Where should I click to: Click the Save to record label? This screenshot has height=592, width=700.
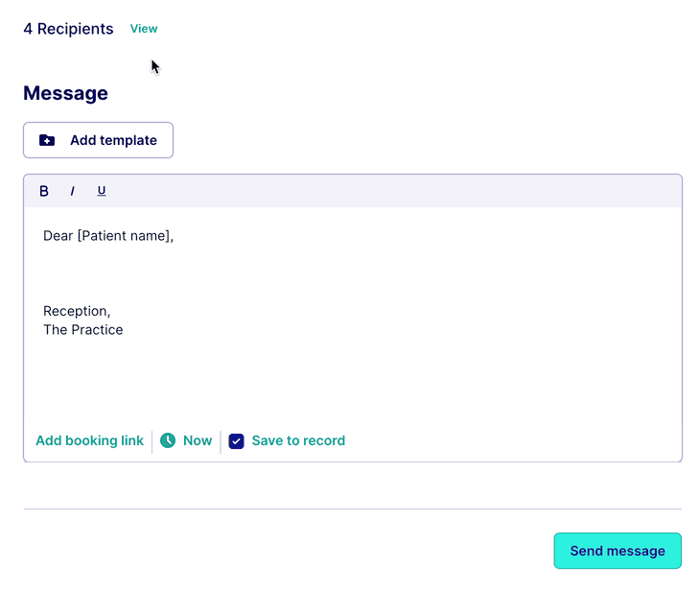point(298,440)
